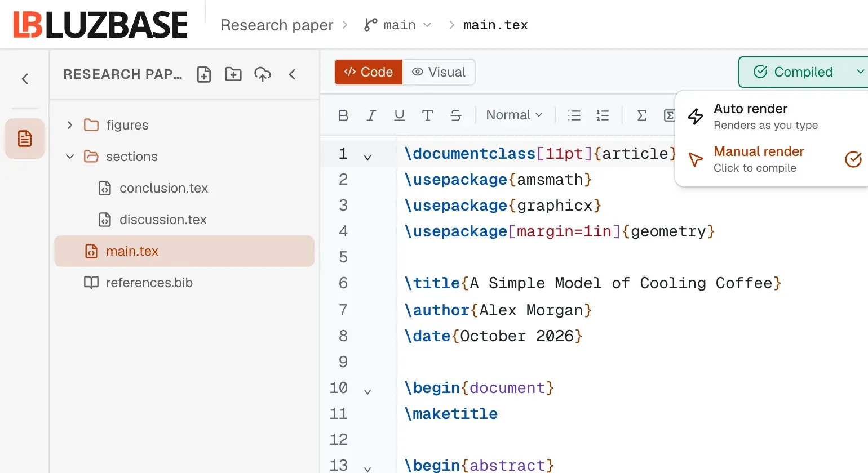Screen dimensions: 868x473
Task: Collapse the sections folder
Action: pyautogui.click(x=70, y=157)
